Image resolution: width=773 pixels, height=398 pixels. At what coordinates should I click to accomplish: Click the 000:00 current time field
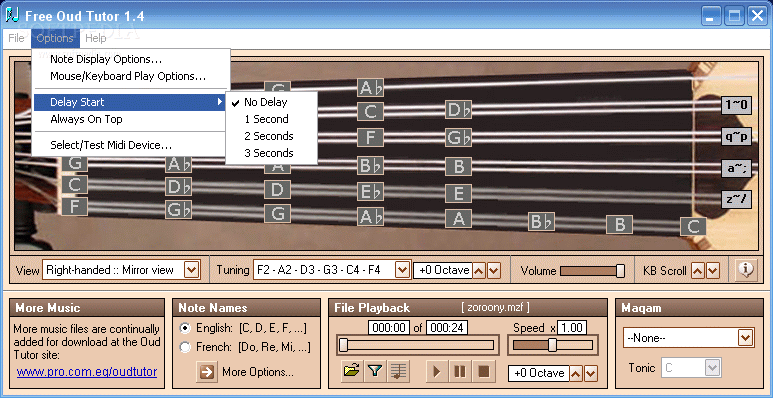pyautogui.click(x=389, y=327)
